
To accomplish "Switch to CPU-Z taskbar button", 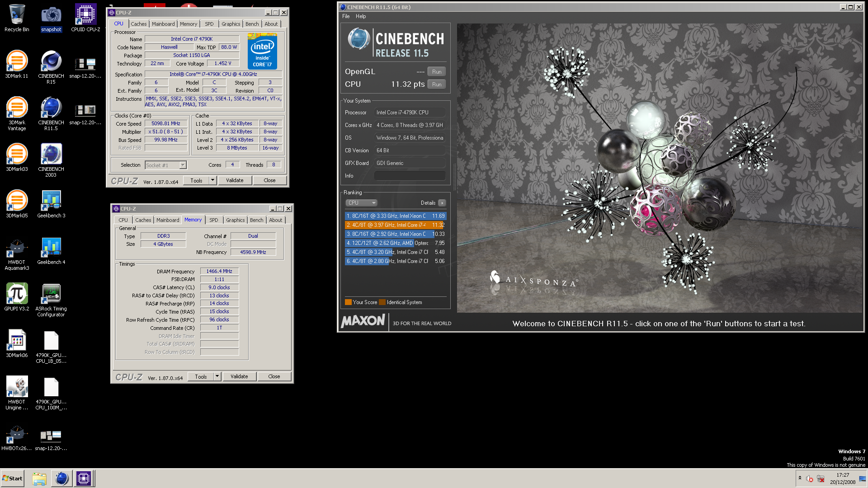I will pos(84,478).
